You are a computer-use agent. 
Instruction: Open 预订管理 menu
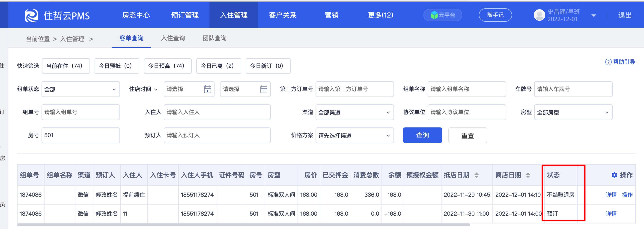pyautogui.click(x=185, y=15)
